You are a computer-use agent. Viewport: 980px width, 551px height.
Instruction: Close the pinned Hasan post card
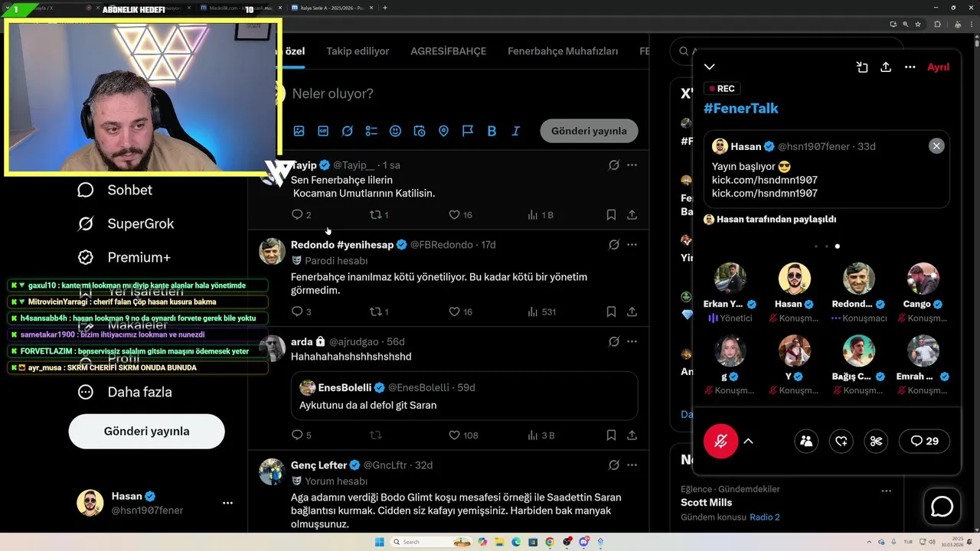936,146
